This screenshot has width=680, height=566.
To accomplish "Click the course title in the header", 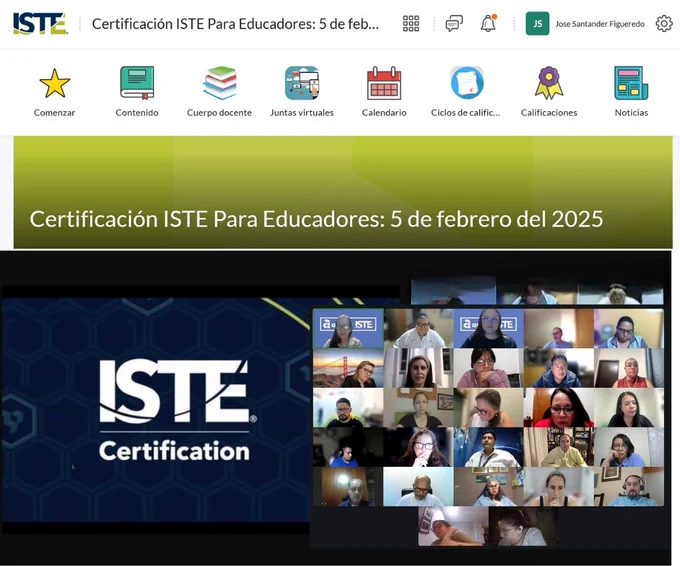I will click(235, 24).
